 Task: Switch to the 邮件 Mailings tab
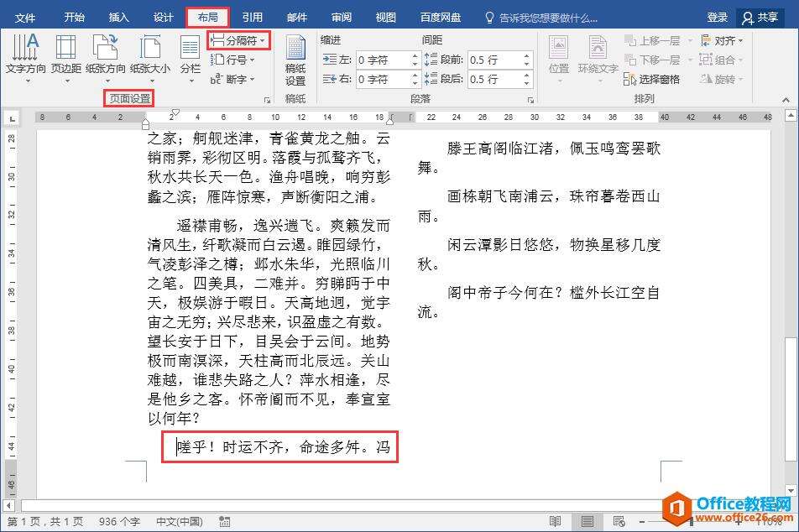point(296,18)
